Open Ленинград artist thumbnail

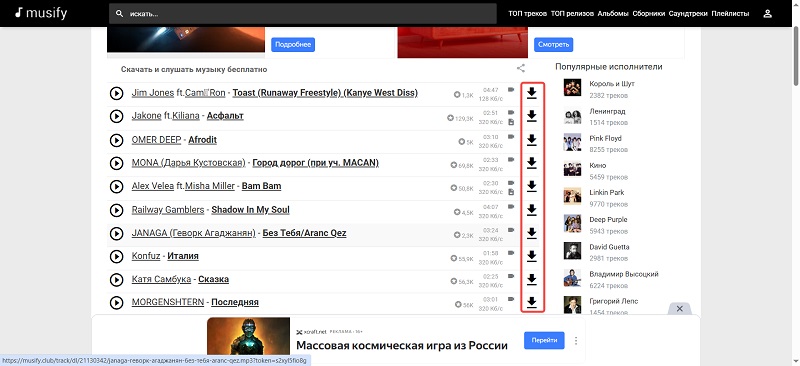[x=572, y=115]
